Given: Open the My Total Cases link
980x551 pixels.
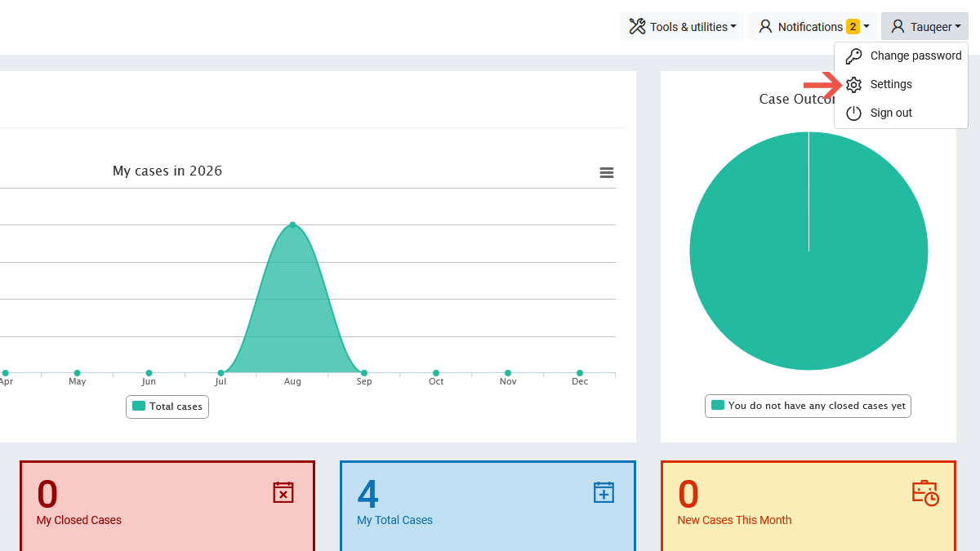Looking at the screenshot, I should pyautogui.click(x=395, y=520).
